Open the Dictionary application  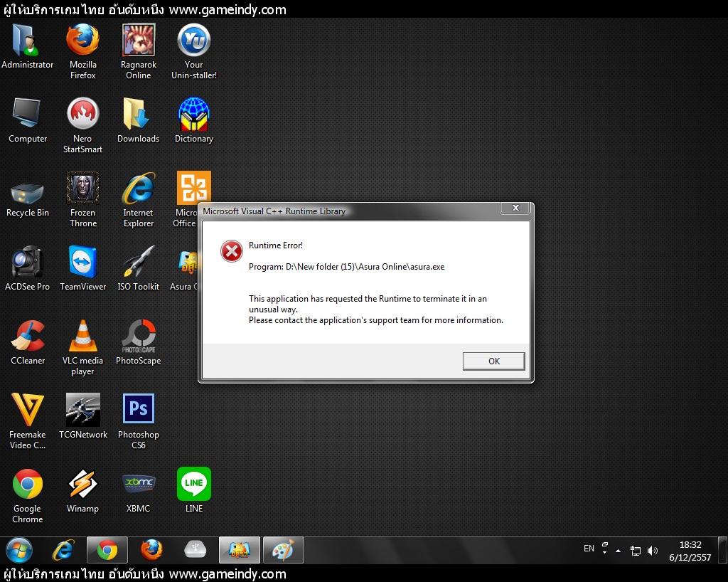[x=193, y=120]
